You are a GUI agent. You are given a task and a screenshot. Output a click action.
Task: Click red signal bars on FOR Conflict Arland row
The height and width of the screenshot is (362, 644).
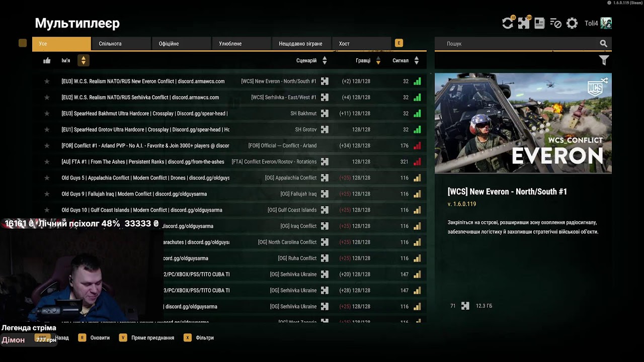coord(417,146)
